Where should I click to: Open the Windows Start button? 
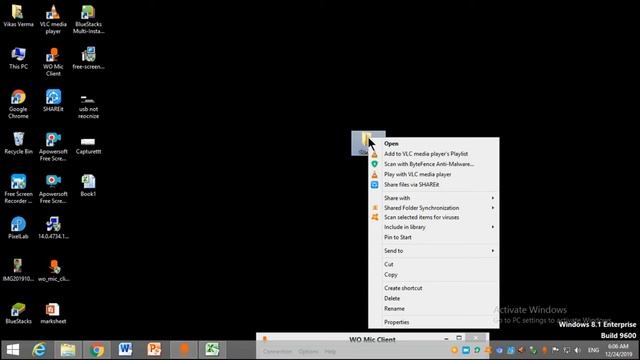point(13,350)
